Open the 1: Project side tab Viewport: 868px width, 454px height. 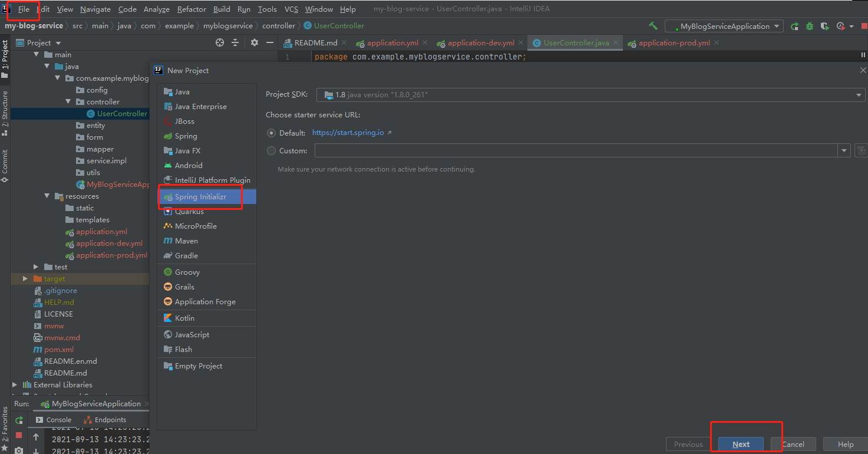[x=5, y=59]
